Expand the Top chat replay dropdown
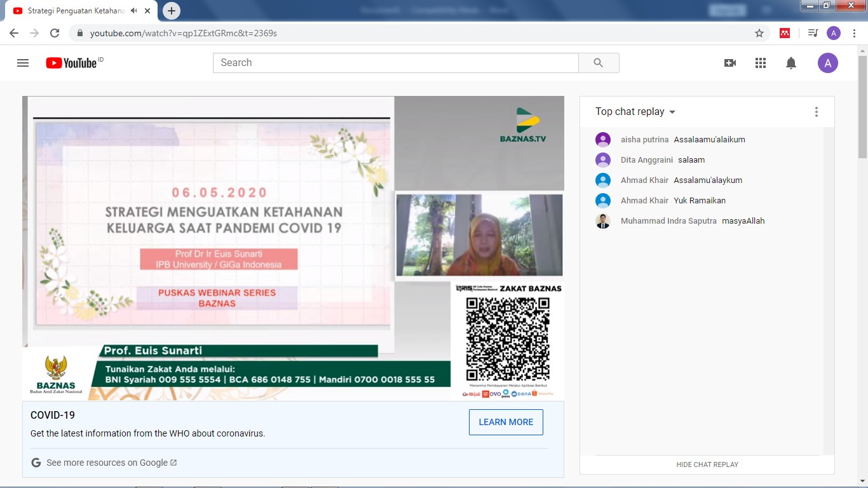 tap(635, 112)
